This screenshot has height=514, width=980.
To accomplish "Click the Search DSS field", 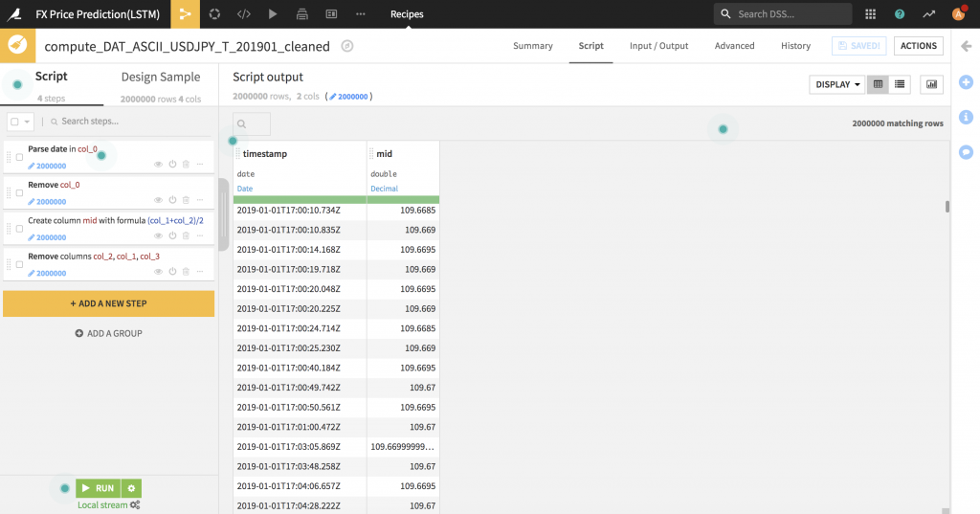I will coord(783,13).
